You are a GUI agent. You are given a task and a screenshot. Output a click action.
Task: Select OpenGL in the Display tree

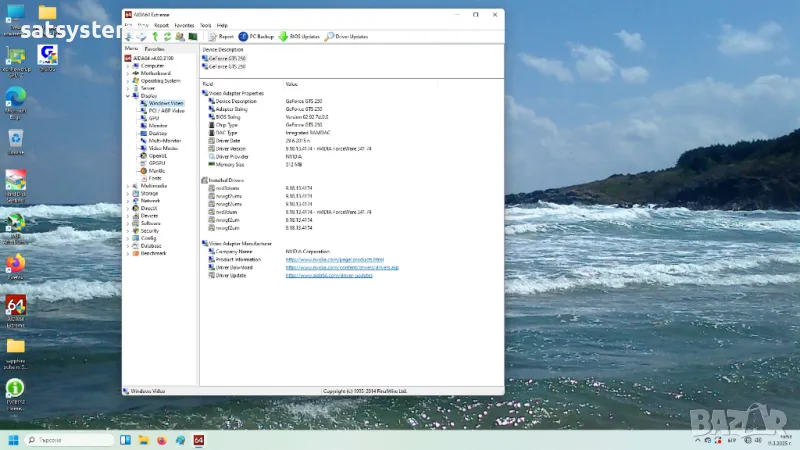157,156
